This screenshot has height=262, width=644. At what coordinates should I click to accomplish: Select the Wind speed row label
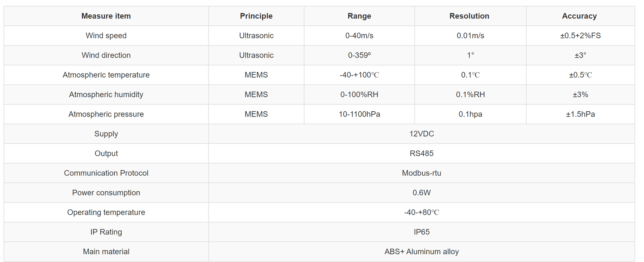(x=106, y=36)
